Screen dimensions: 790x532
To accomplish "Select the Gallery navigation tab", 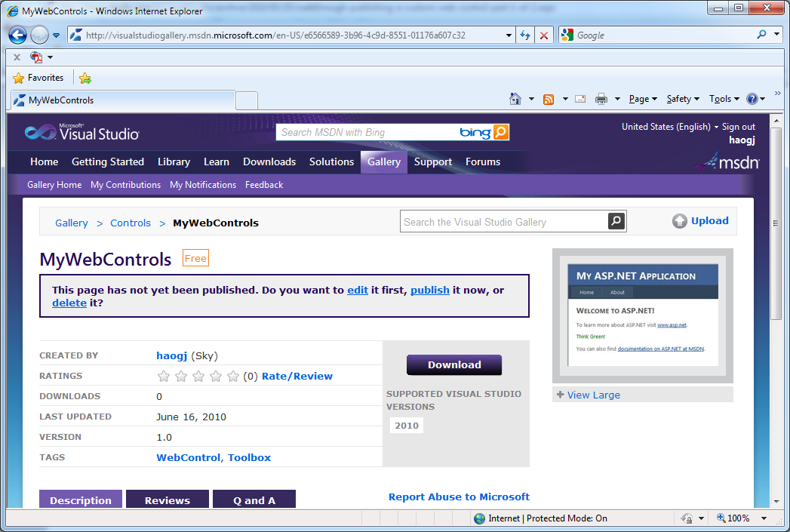I will pyautogui.click(x=384, y=161).
